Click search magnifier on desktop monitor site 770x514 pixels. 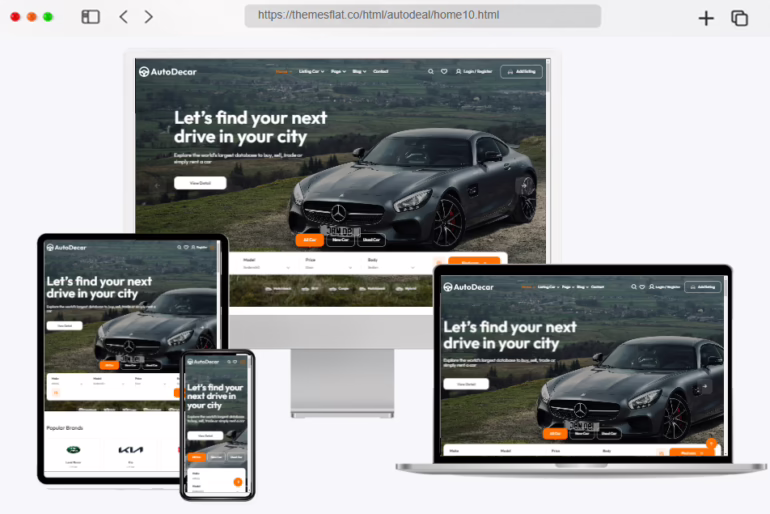tap(431, 72)
